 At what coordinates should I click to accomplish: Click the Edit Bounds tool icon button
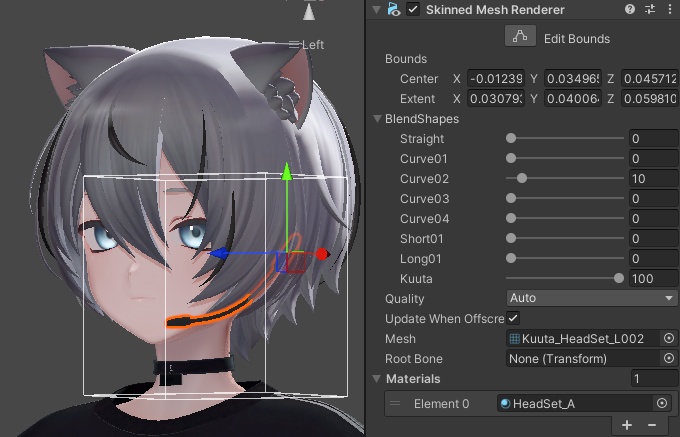click(520, 36)
